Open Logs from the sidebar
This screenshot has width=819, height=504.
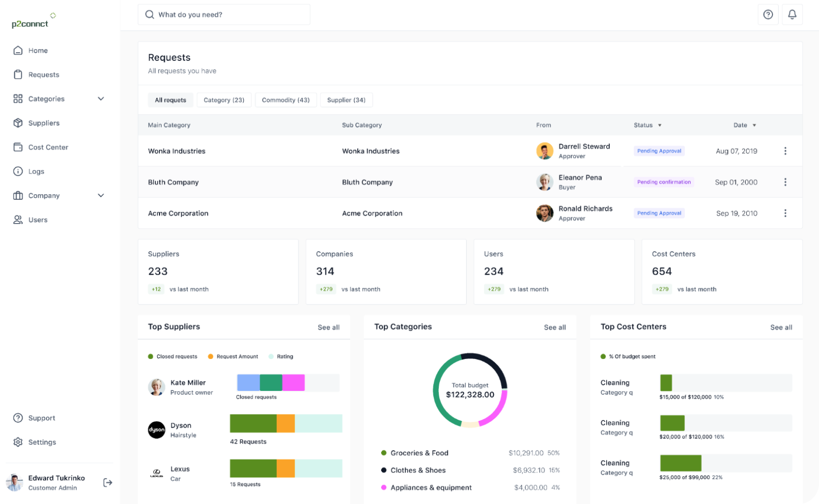(36, 171)
